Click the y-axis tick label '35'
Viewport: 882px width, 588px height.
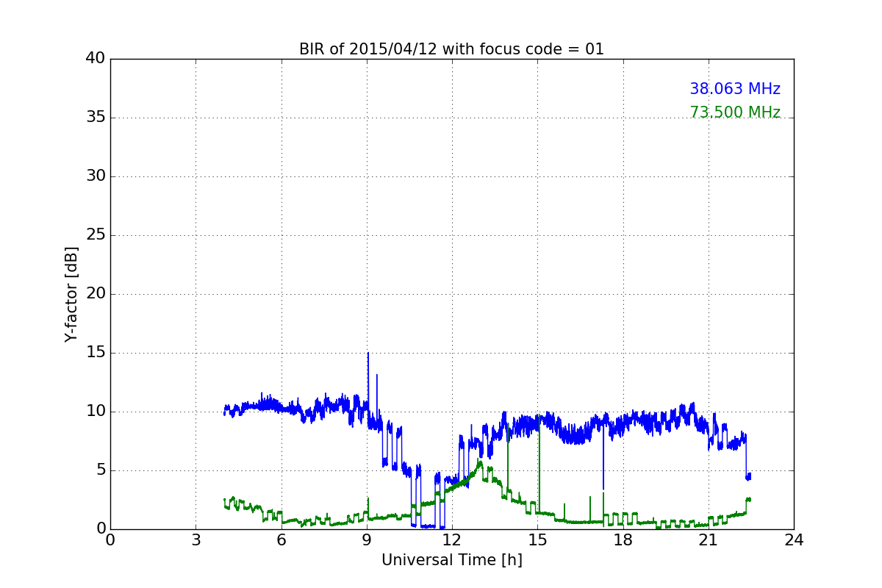tap(96, 118)
